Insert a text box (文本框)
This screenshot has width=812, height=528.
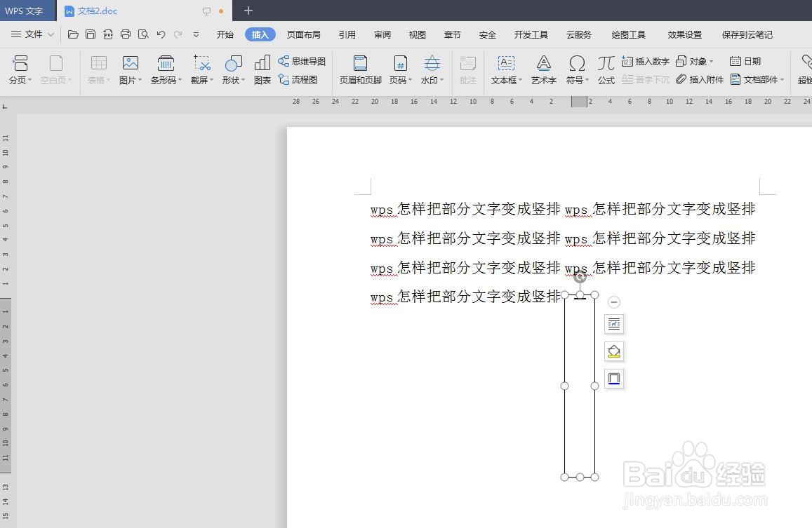(507, 70)
